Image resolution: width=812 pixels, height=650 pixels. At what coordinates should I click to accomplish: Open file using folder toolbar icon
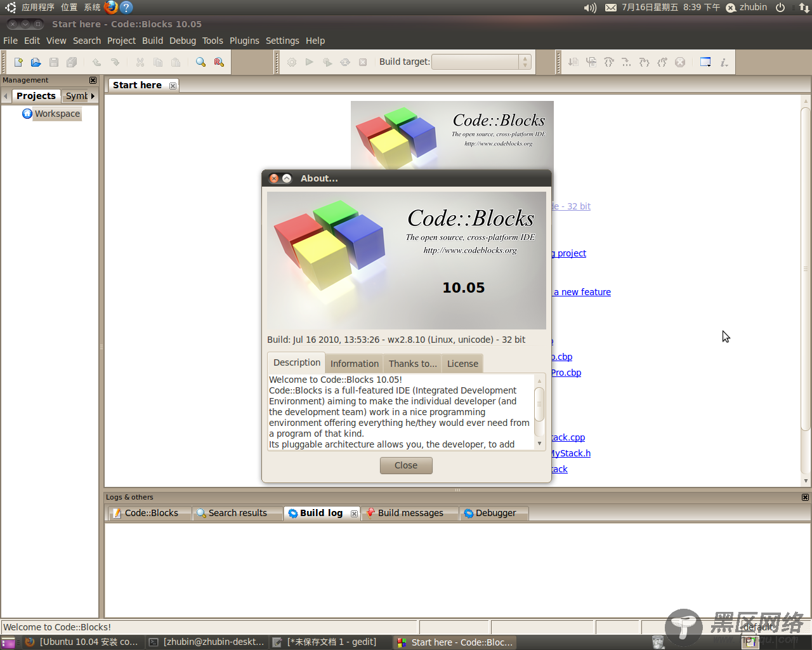pyautogui.click(x=36, y=62)
